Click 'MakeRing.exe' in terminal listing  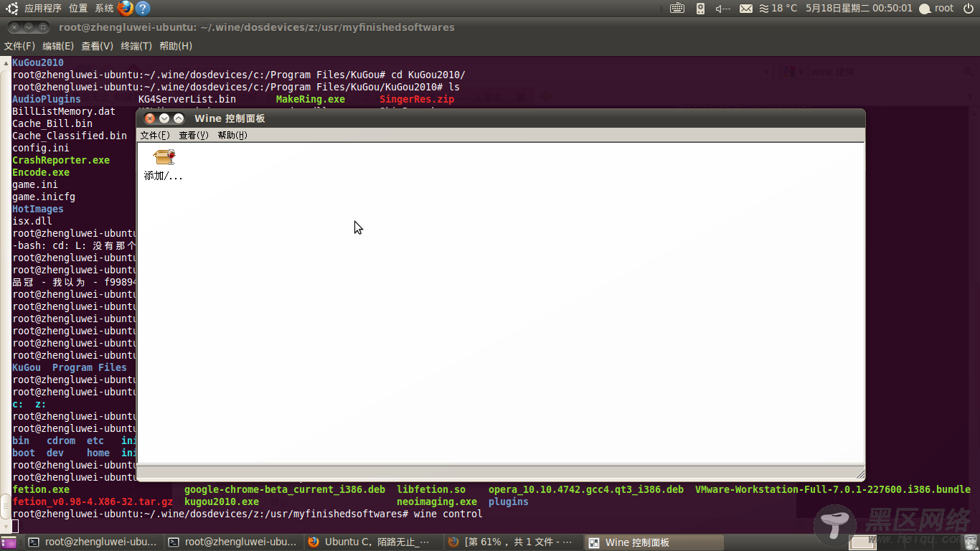click(311, 99)
